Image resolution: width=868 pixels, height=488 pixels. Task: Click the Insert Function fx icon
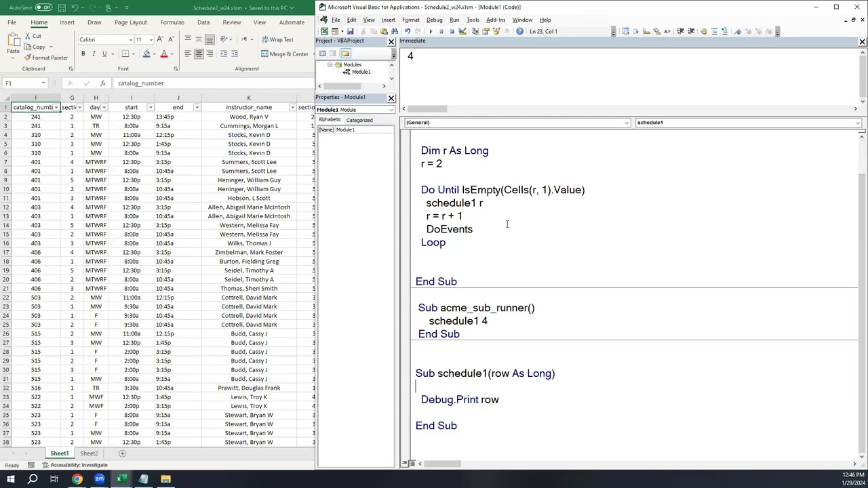[102, 83]
